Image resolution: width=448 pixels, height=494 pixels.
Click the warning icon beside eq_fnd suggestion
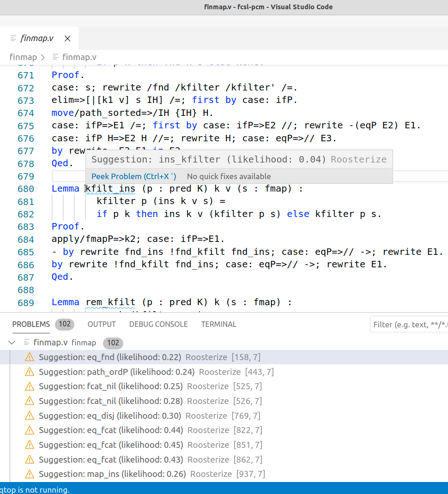tap(30, 357)
